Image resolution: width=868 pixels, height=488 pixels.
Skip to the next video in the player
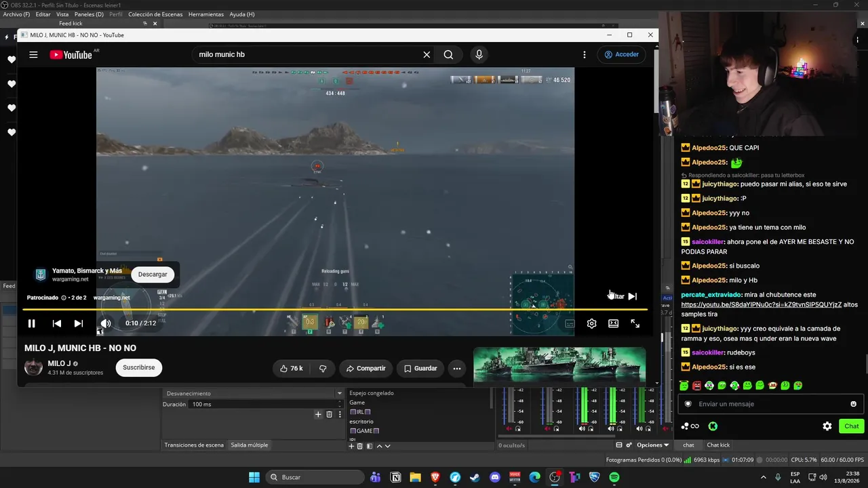[x=79, y=323]
